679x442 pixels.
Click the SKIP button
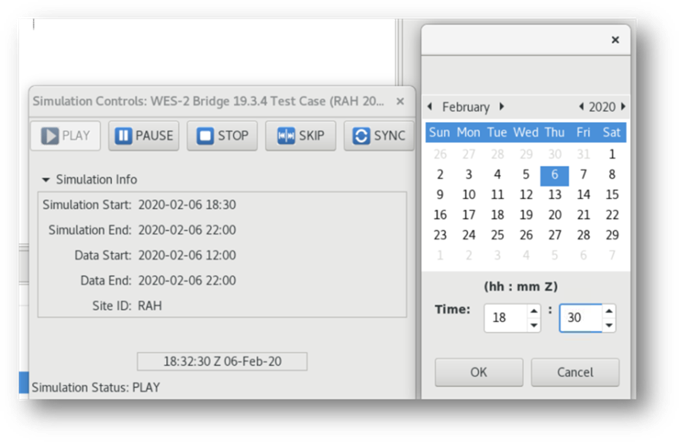tap(301, 136)
